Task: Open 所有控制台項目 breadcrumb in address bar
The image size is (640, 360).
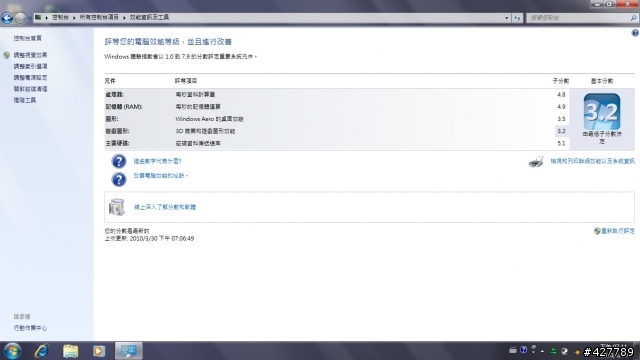Action: click(99, 18)
